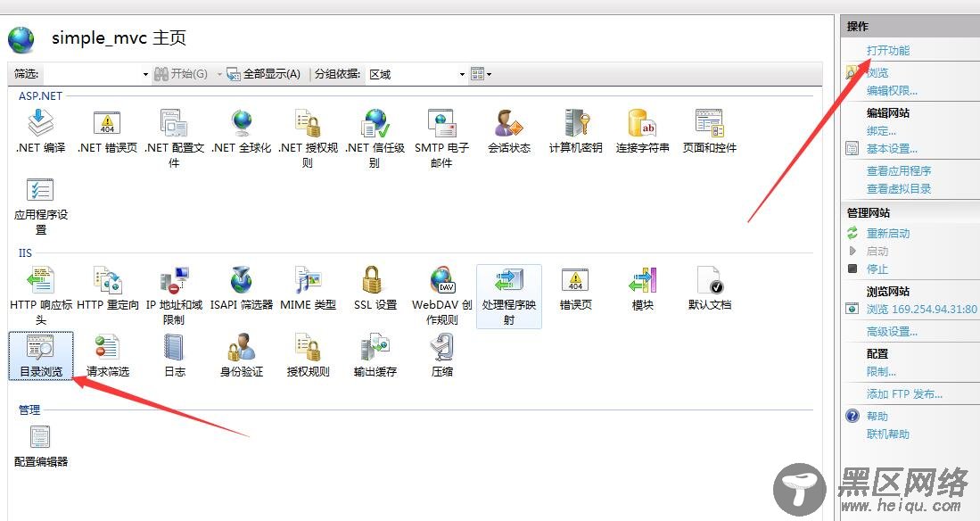Click the 筛选 filter input field
The image size is (980, 521).
tap(91, 74)
